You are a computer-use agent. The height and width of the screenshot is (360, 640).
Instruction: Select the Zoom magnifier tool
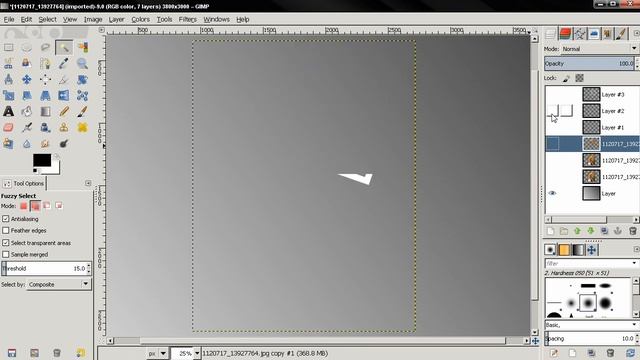(x=82, y=64)
